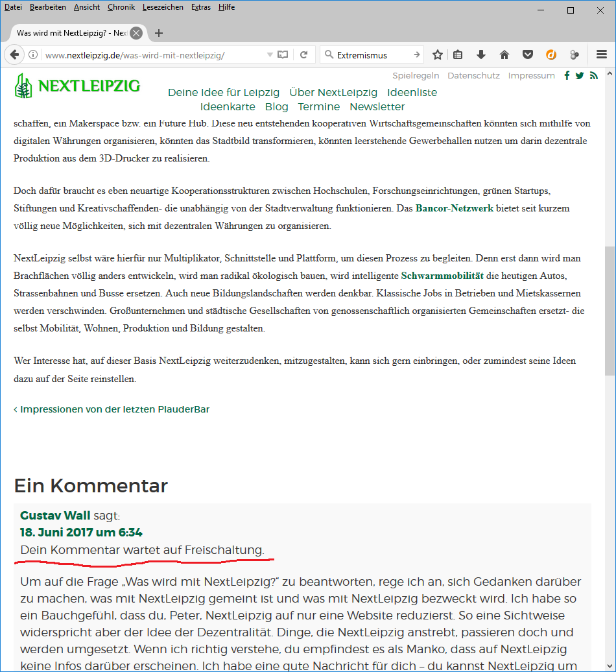Go to 'Über NextLeipzig' page
This screenshot has height=672, width=616.
[333, 93]
